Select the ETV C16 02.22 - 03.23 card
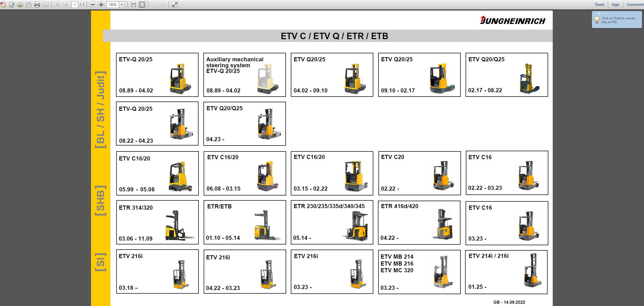644x306 pixels. pyautogui.click(x=507, y=173)
